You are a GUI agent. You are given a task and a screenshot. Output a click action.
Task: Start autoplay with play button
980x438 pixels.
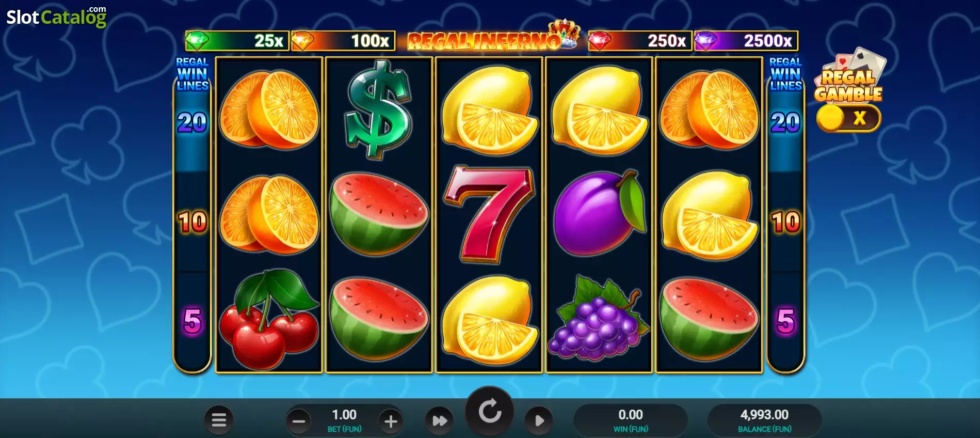point(539,420)
